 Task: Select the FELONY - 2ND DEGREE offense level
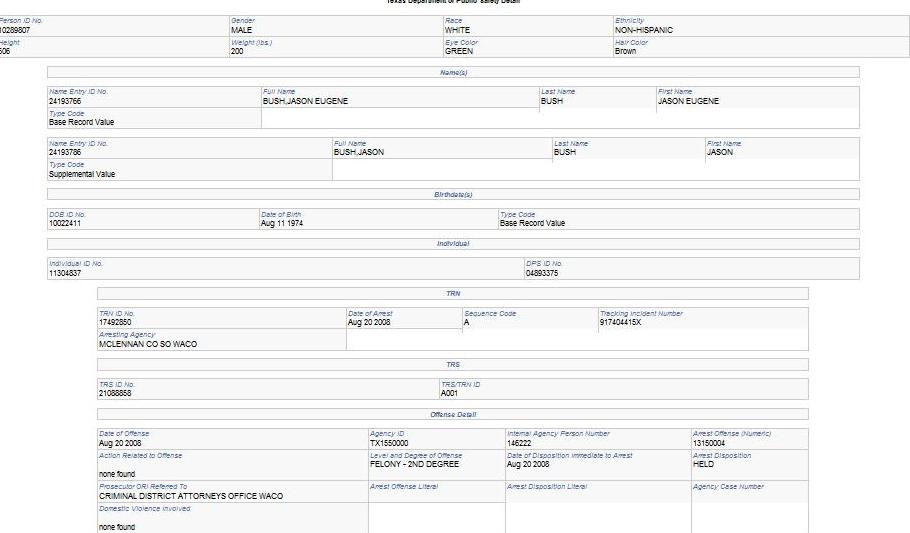414,464
